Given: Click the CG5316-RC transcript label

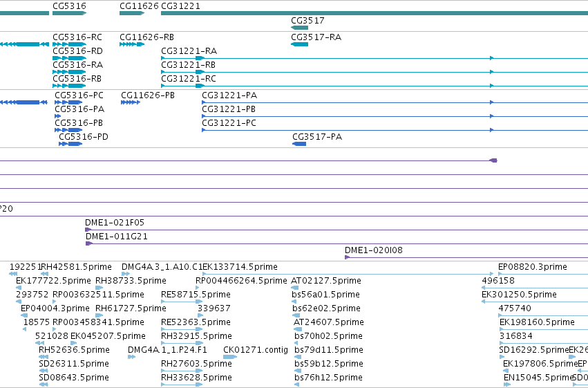Looking at the screenshot, I should (x=77, y=37).
